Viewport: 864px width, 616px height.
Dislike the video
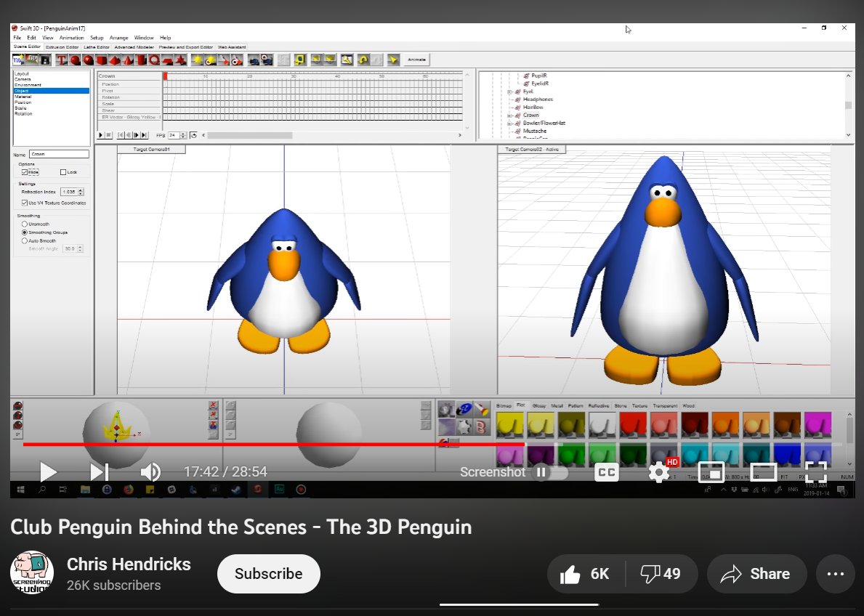coord(661,574)
